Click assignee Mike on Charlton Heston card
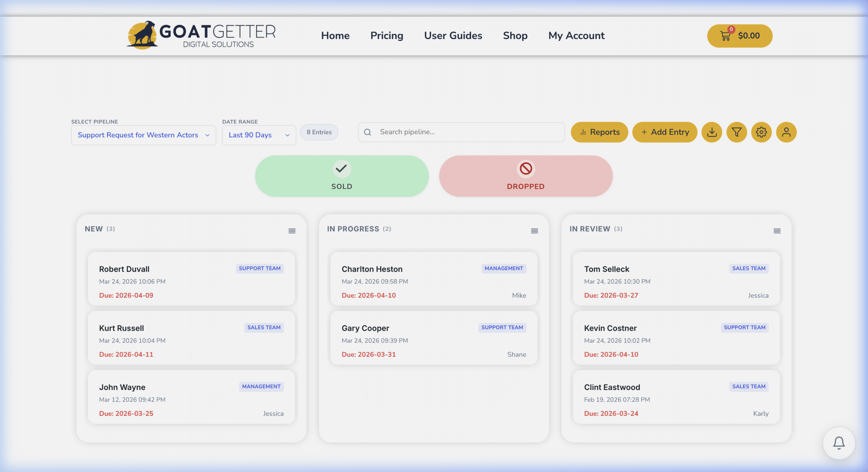Viewport: 868px width, 472px height. click(519, 295)
